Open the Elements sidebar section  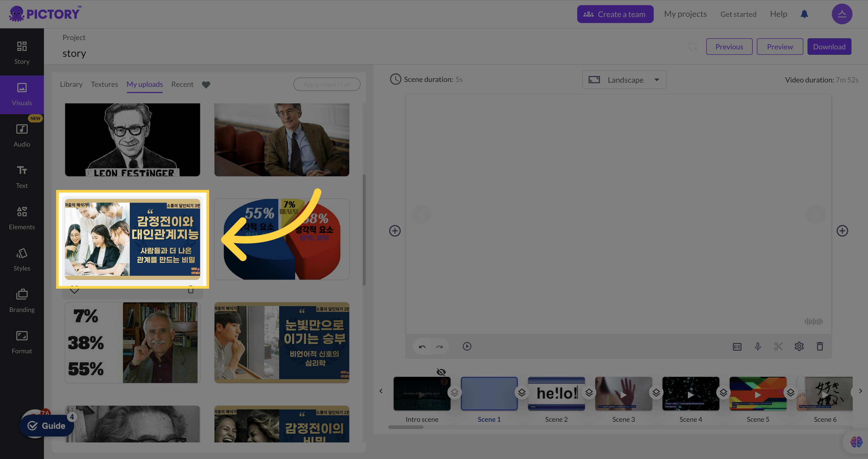(x=22, y=219)
